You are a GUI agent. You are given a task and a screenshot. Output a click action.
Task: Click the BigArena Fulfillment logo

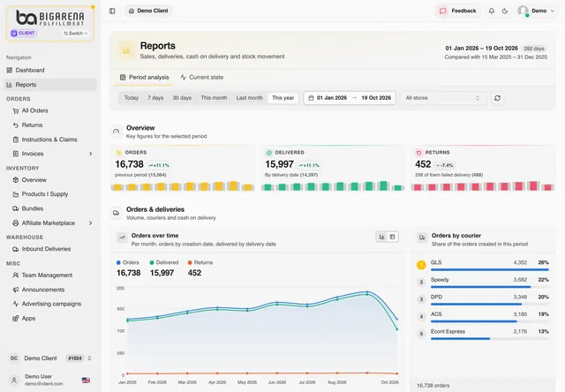pos(50,18)
